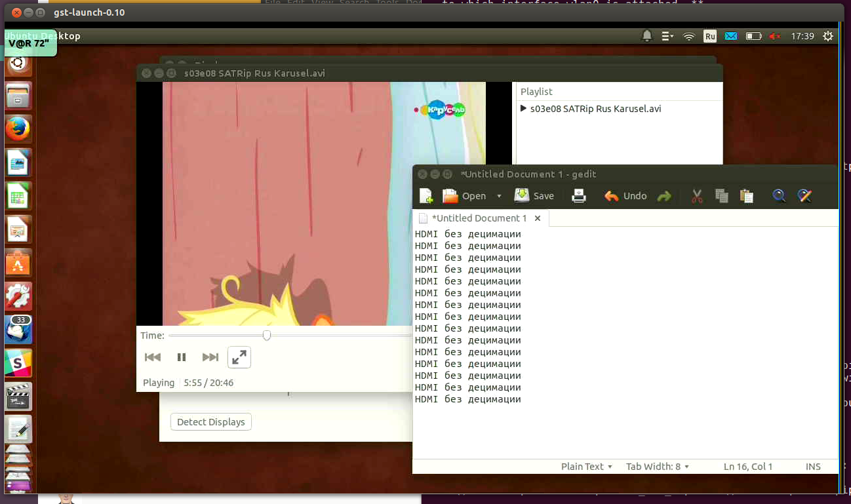Click the 5:55 / 20:46 playback time

[208, 383]
